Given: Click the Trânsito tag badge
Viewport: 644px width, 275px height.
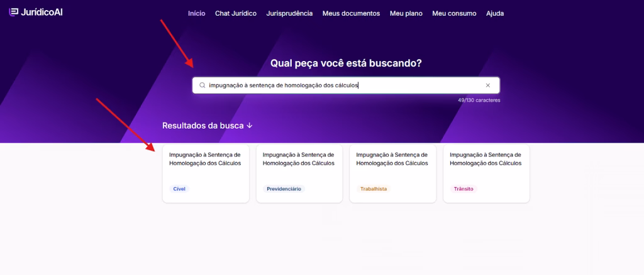Looking at the screenshot, I should pos(464,189).
